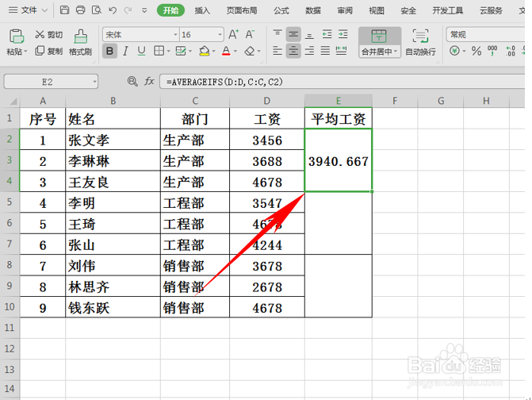
Task: Click the fx insert function icon
Action: [149, 81]
